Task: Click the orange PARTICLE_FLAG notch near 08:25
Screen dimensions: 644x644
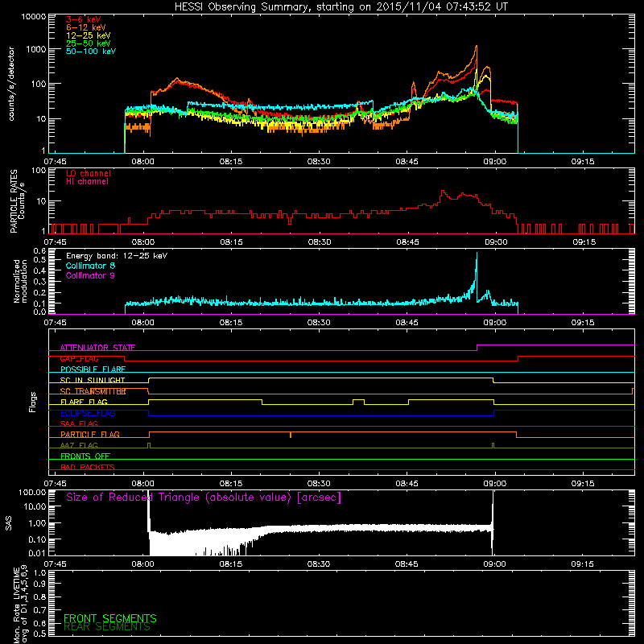Action: click(x=291, y=435)
